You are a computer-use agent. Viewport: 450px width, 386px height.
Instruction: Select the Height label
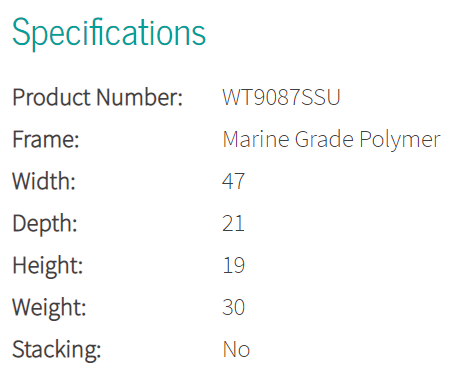click(x=48, y=266)
